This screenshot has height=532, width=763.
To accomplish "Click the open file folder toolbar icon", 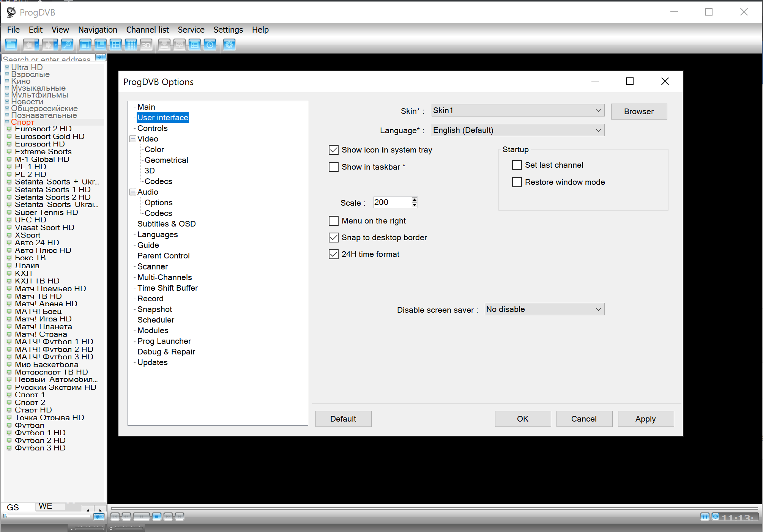I will click(11, 45).
